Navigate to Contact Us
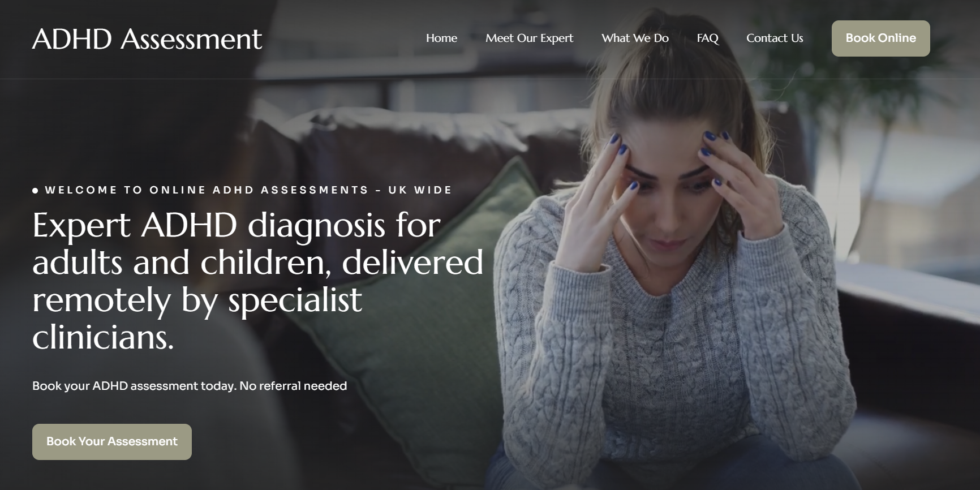 tap(775, 38)
